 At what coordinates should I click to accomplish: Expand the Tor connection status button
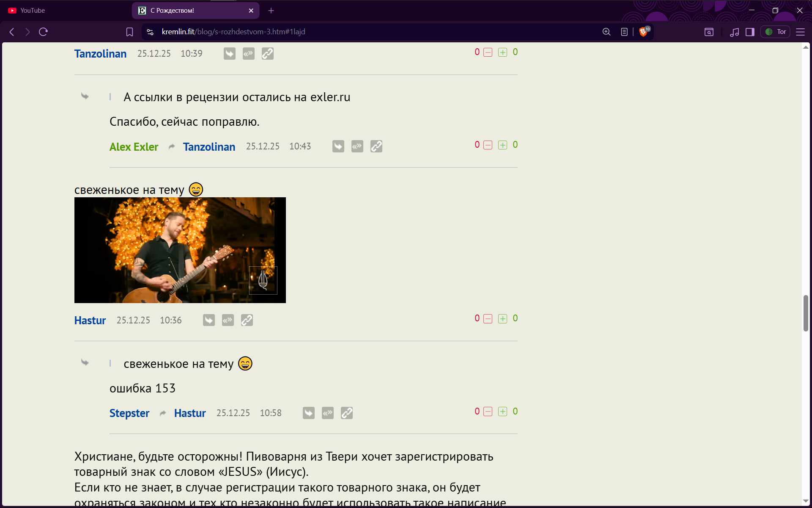click(x=776, y=32)
